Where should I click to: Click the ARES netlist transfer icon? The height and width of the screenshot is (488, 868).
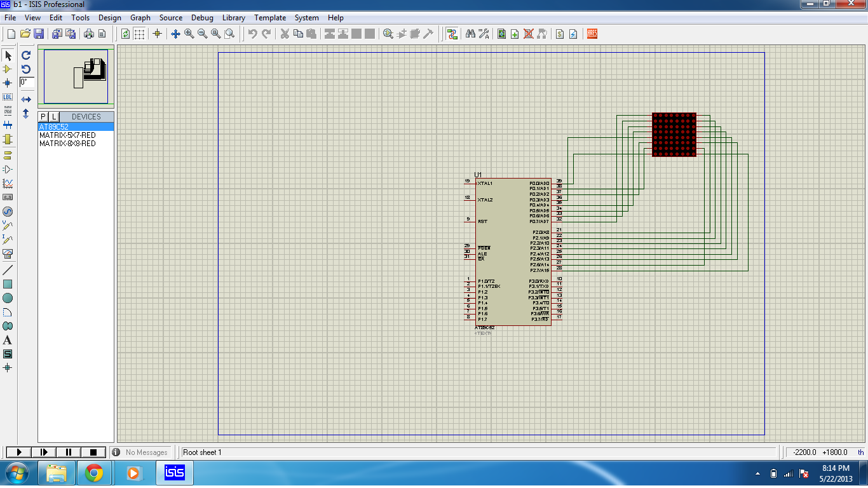[x=592, y=34]
